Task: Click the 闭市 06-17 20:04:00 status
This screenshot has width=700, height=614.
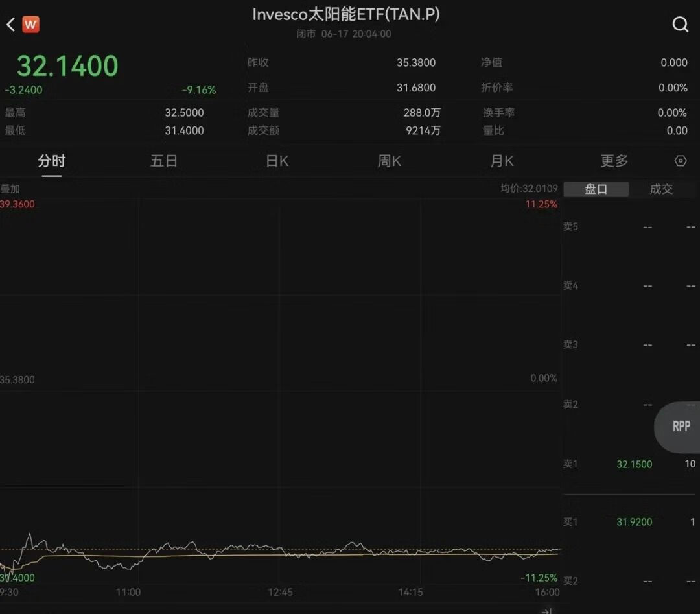Action: 344,34
